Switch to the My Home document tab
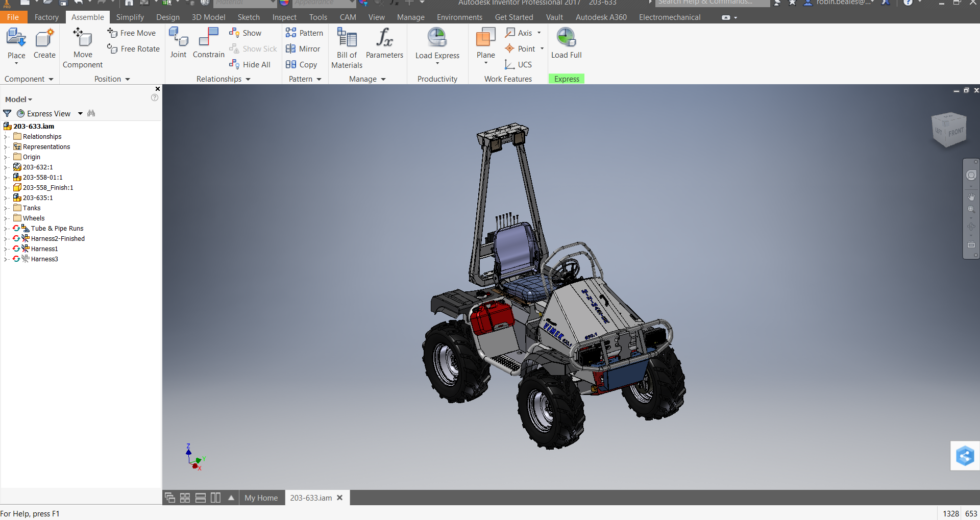Image resolution: width=980 pixels, height=520 pixels. coord(261,498)
